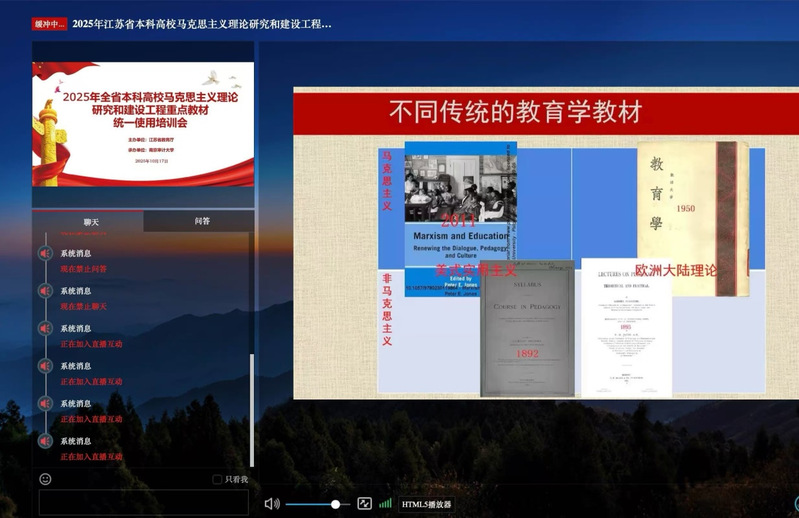Click the 教育學 1950 book image
The width and height of the screenshot is (799, 518).
[692, 217]
